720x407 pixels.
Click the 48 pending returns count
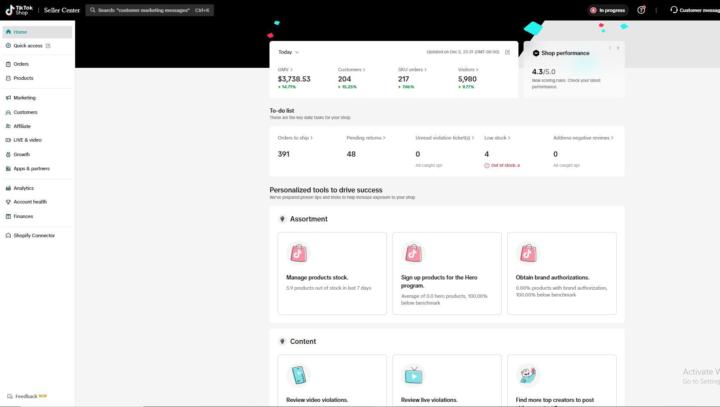point(351,154)
